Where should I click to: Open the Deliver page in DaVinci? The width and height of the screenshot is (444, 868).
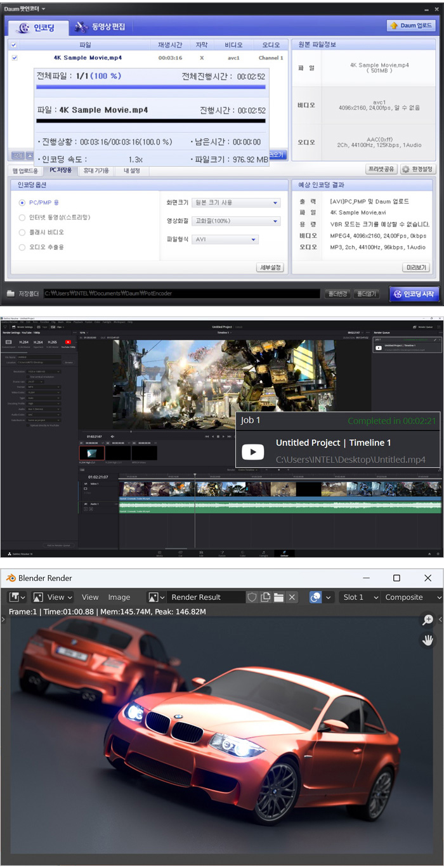pos(284,554)
